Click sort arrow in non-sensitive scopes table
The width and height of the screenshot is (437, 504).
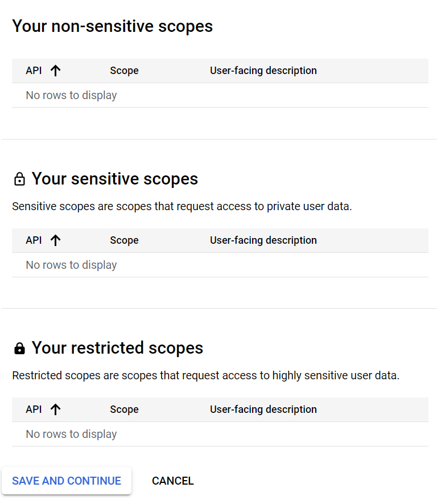(55, 71)
